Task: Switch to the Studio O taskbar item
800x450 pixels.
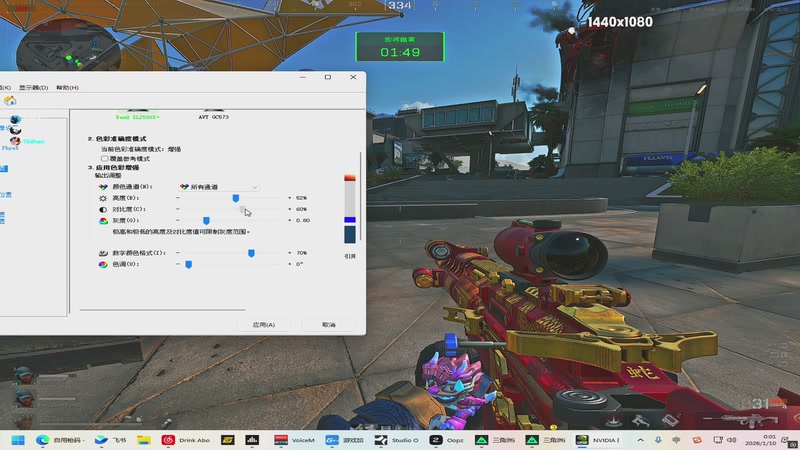Action: point(396,440)
